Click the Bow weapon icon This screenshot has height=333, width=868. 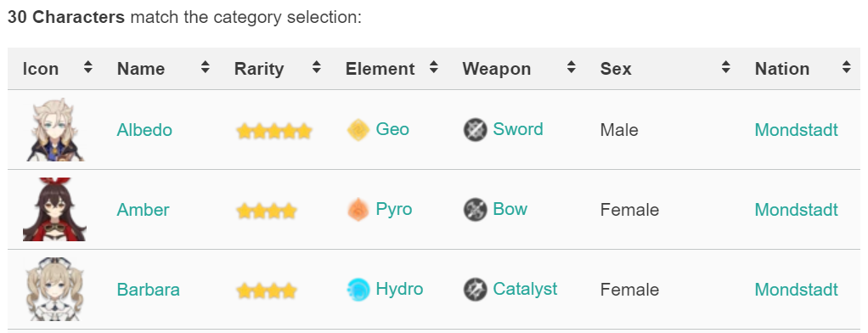475,210
